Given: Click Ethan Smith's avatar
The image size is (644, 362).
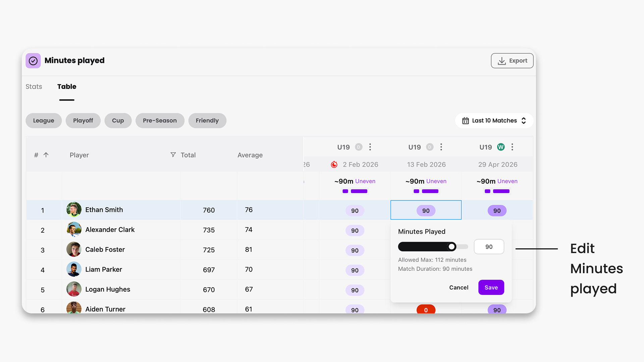Looking at the screenshot, I should 74,210.
